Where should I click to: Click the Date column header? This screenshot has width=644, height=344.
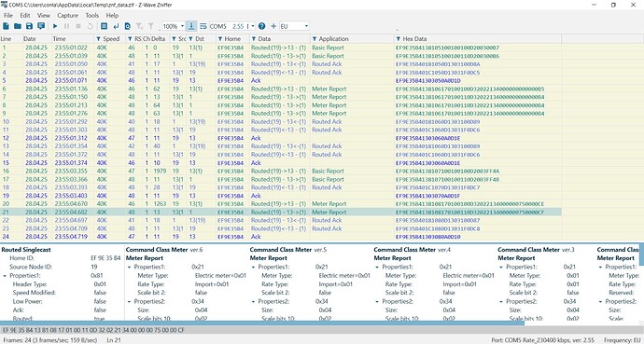pyautogui.click(x=36, y=39)
